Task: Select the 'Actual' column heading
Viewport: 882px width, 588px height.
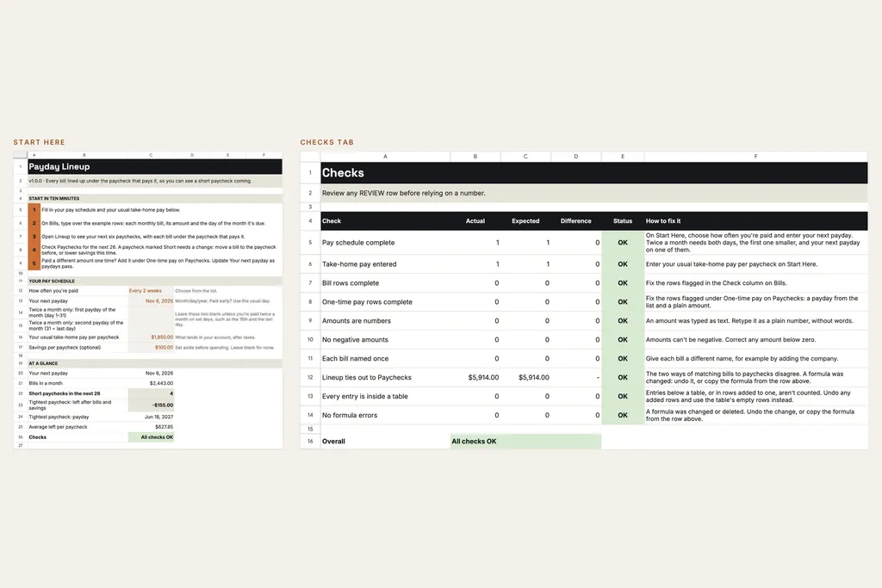Action: [x=475, y=221]
